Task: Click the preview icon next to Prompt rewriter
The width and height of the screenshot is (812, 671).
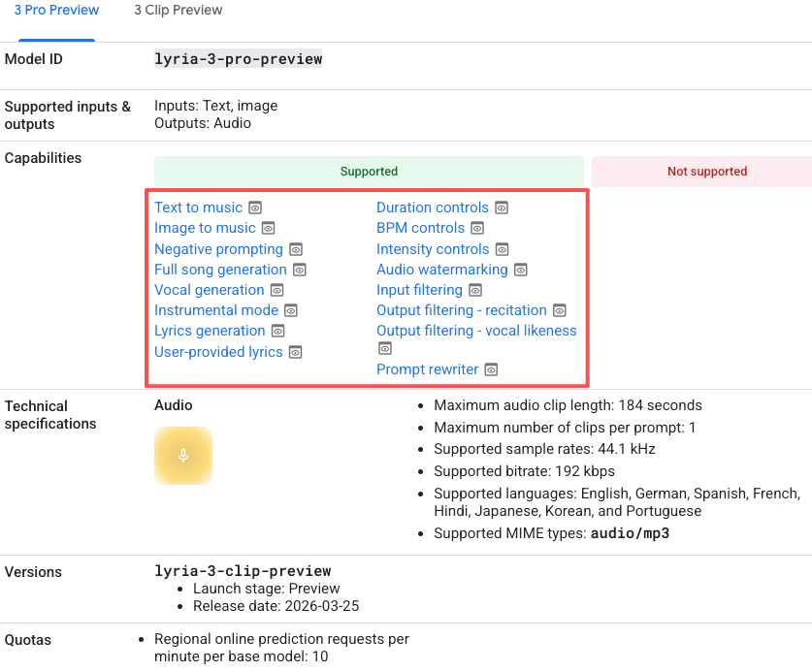Action: click(x=491, y=369)
